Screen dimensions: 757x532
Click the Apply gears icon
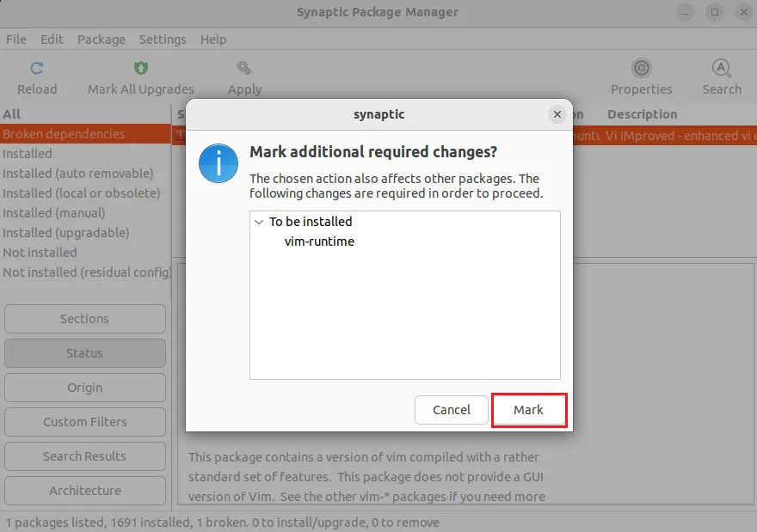coord(244,68)
